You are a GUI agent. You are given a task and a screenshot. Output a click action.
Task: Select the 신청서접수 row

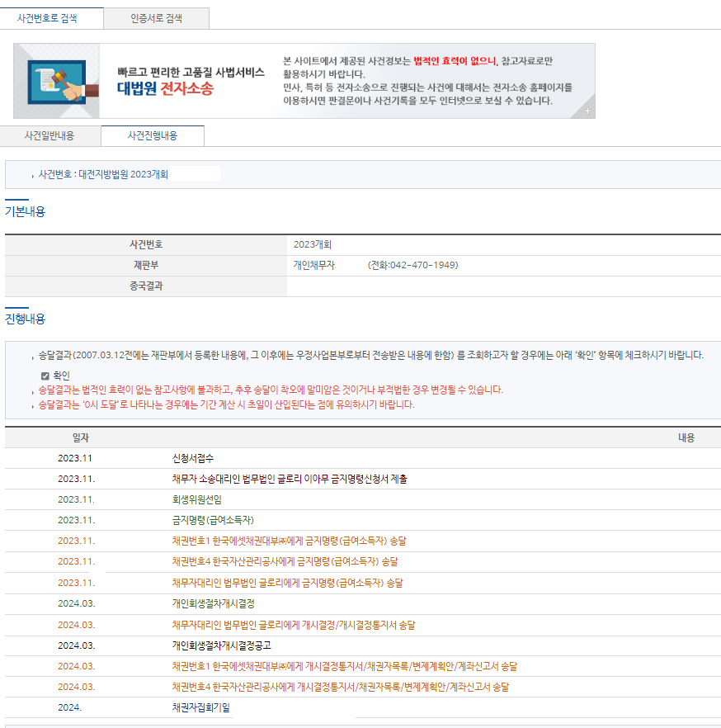click(x=192, y=458)
